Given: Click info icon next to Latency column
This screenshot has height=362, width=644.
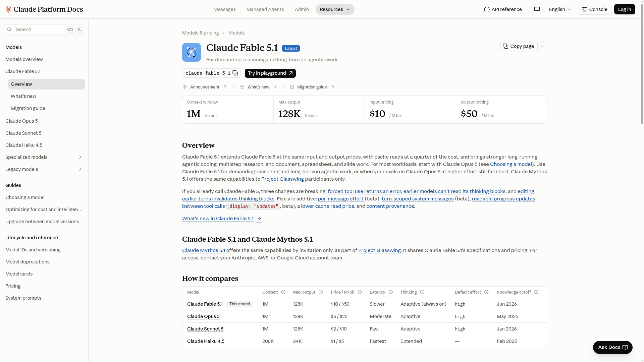Looking at the screenshot, I should [x=391, y=292].
